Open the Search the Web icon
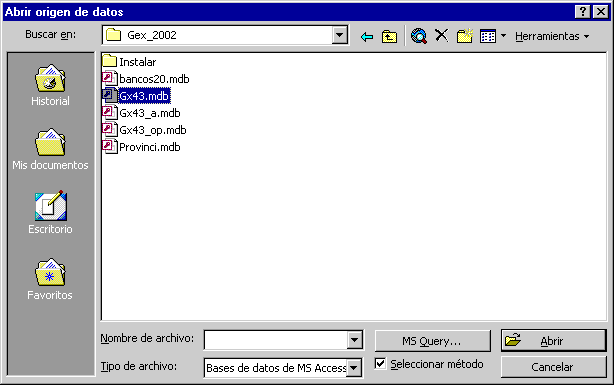 coord(419,36)
